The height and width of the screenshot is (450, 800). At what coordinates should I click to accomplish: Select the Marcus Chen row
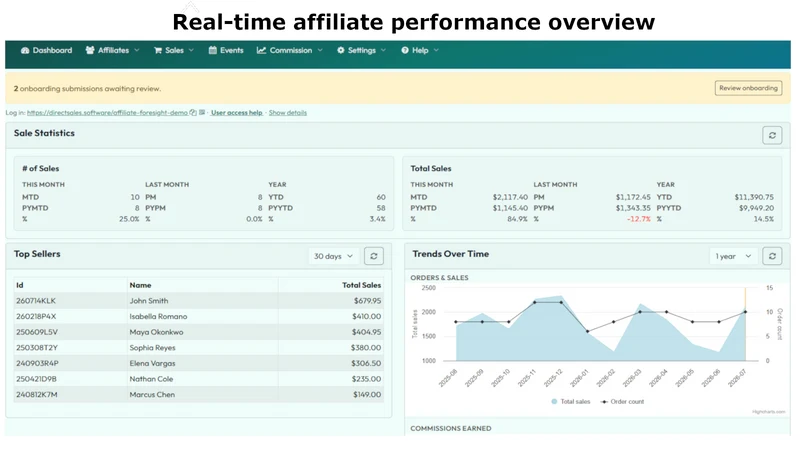(x=198, y=395)
